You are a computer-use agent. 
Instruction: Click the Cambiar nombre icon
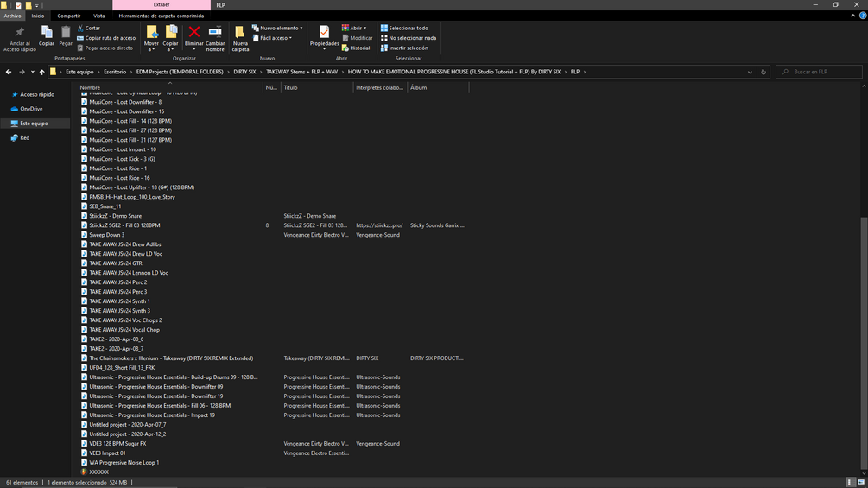point(215,32)
